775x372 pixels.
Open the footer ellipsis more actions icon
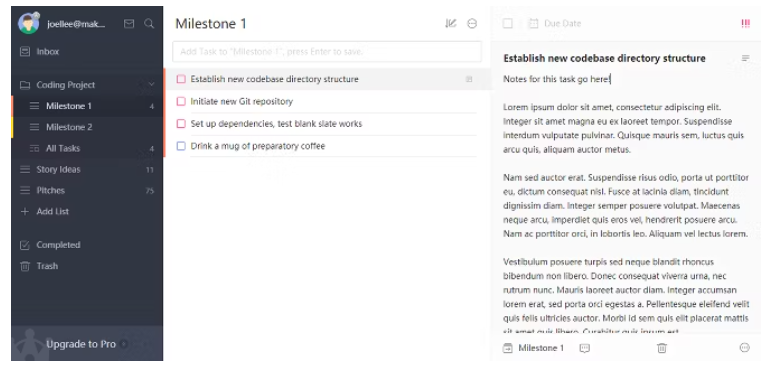coord(745,348)
